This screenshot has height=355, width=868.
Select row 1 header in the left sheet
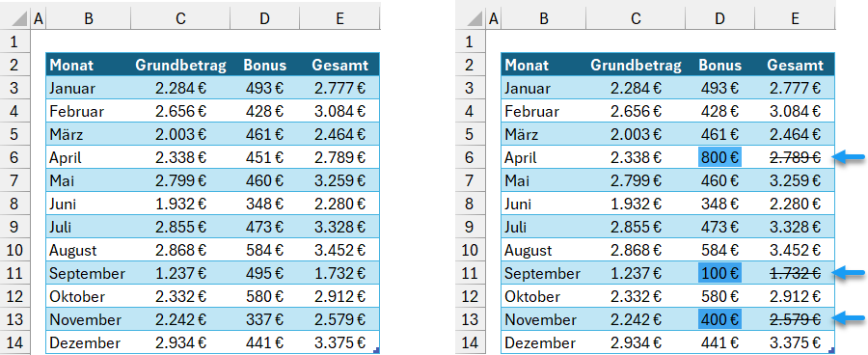tap(14, 41)
